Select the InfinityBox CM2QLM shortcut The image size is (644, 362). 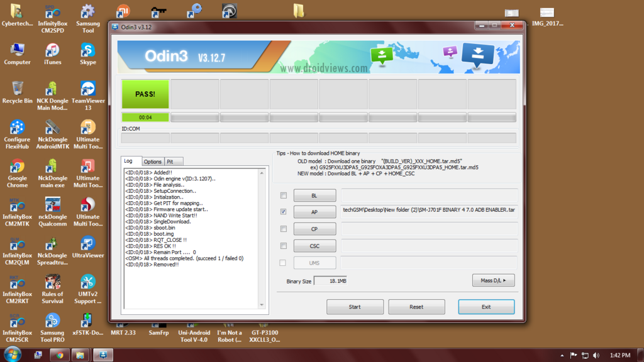pos(17,250)
